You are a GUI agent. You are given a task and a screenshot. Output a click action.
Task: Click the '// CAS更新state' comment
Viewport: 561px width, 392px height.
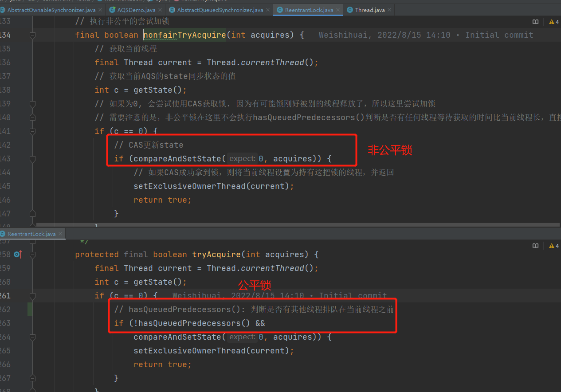point(149,145)
